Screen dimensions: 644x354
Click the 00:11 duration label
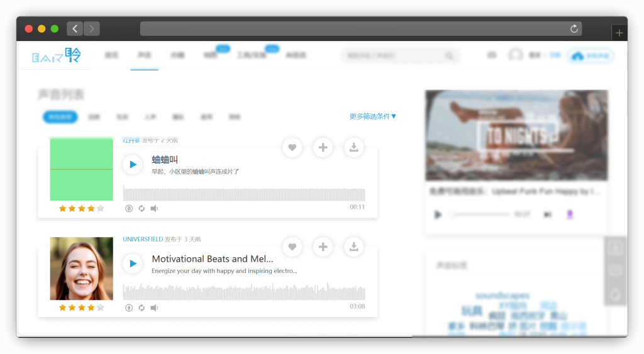click(357, 207)
